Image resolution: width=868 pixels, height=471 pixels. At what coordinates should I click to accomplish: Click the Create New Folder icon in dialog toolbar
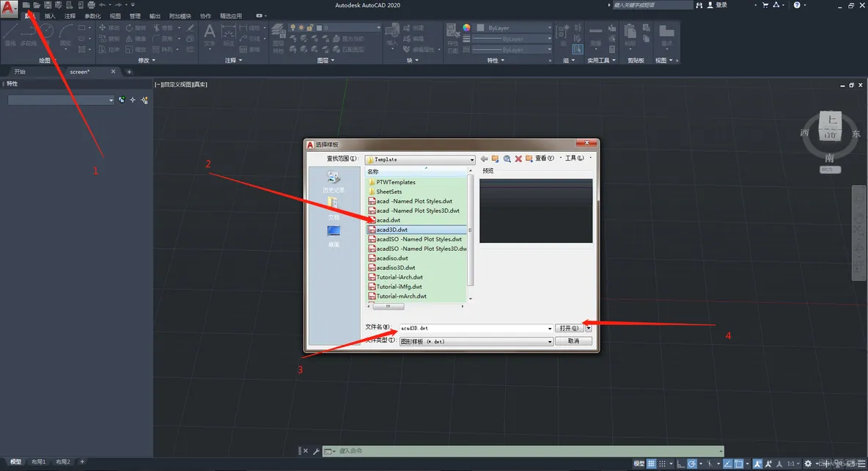pyautogui.click(x=529, y=159)
